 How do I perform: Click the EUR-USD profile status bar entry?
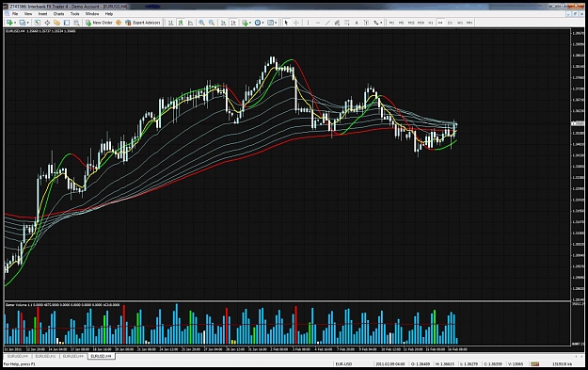[x=343, y=364]
